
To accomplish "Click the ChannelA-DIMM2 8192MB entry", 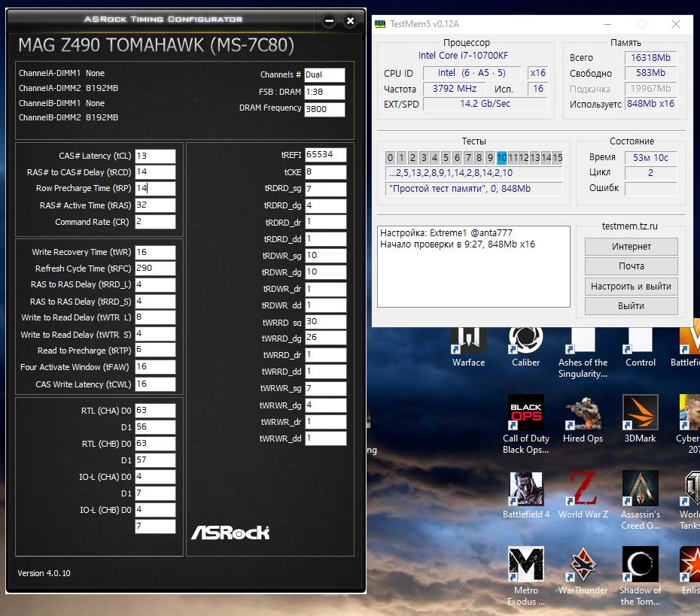I will pyautogui.click(x=68, y=88).
